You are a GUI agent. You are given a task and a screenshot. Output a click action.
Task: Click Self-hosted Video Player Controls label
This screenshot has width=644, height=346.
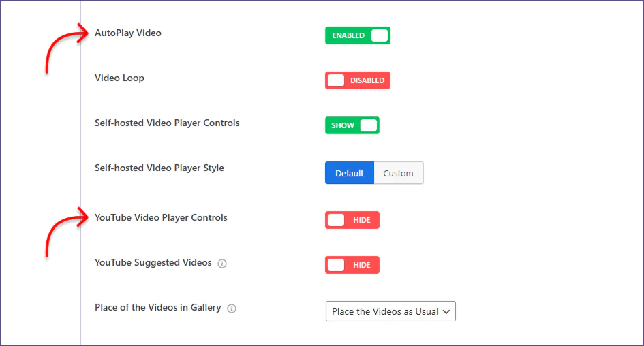point(167,123)
